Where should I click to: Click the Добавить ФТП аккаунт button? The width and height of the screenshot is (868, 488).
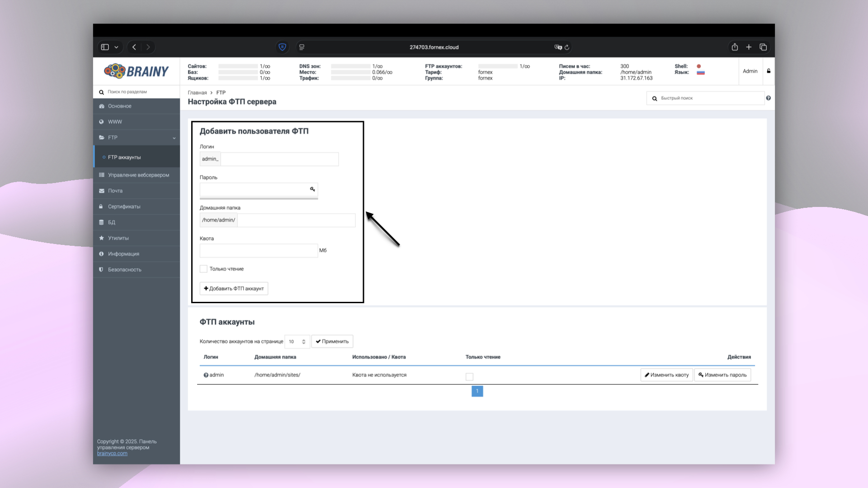pos(234,289)
